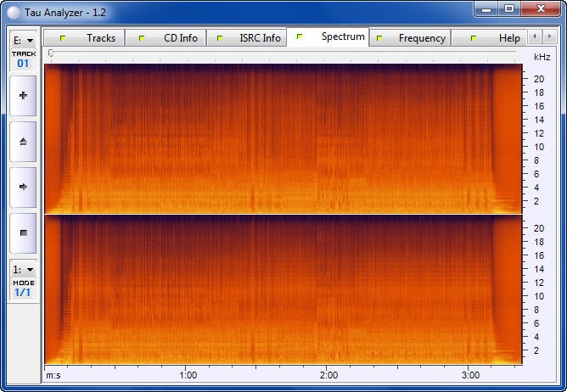The image size is (567, 392).
Task: Click the right arrow play button
Action: click(x=23, y=187)
